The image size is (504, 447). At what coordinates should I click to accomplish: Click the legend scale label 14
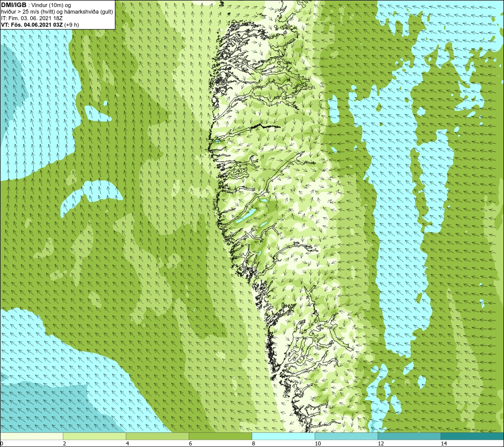[x=444, y=444]
